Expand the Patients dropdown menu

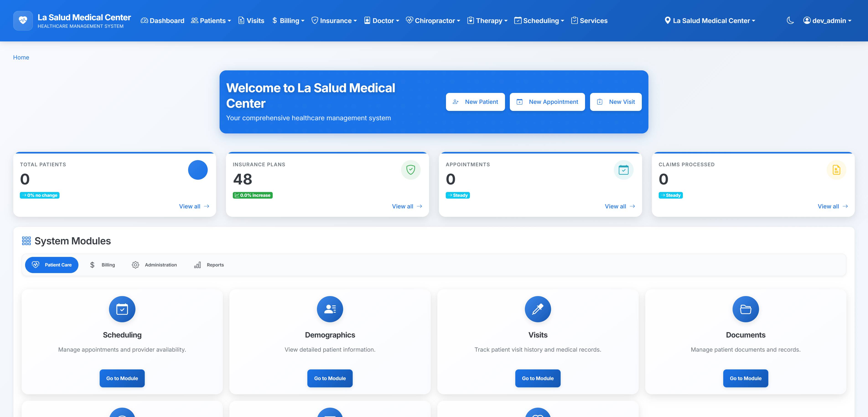click(211, 20)
